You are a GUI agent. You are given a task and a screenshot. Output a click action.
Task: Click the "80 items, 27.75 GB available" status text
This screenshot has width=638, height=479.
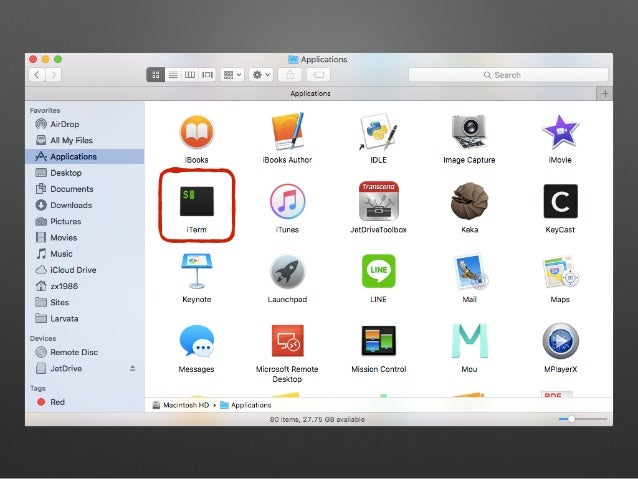click(317, 420)
